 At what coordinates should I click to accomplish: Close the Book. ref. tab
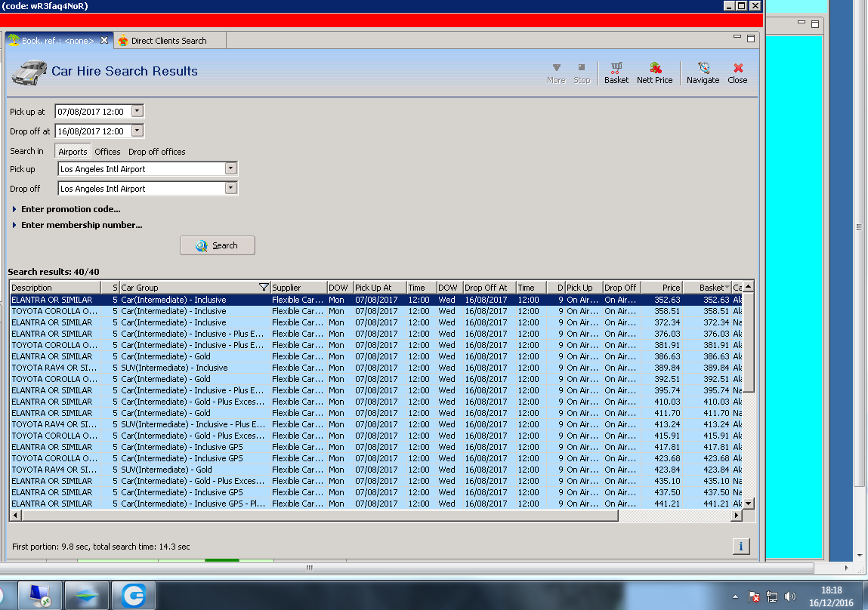pos(104,41)
